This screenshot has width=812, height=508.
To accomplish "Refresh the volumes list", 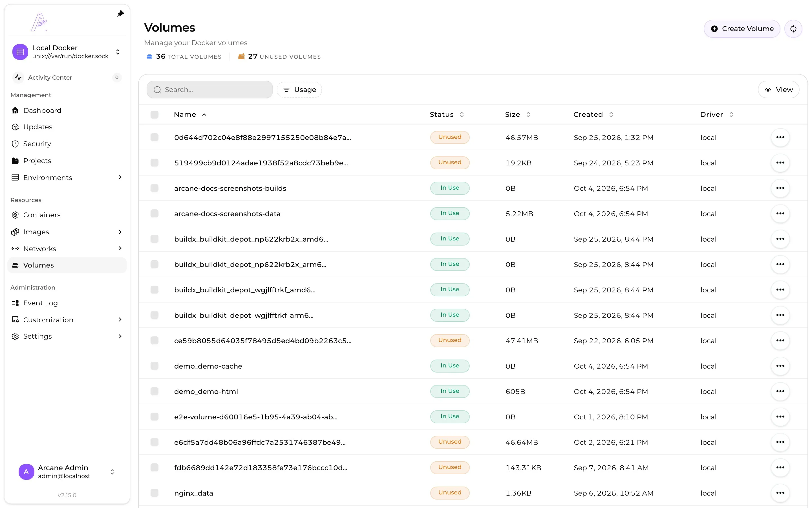I will click(x=793, y=29).
